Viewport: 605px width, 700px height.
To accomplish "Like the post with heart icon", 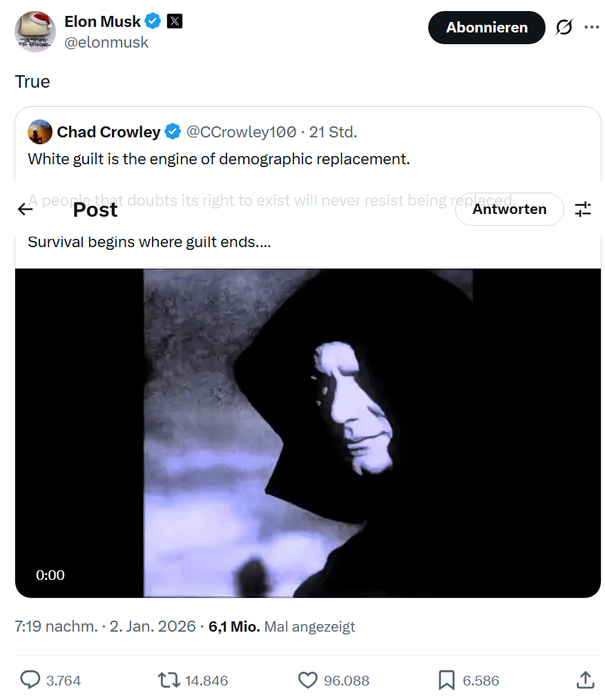I will point(307,680).
